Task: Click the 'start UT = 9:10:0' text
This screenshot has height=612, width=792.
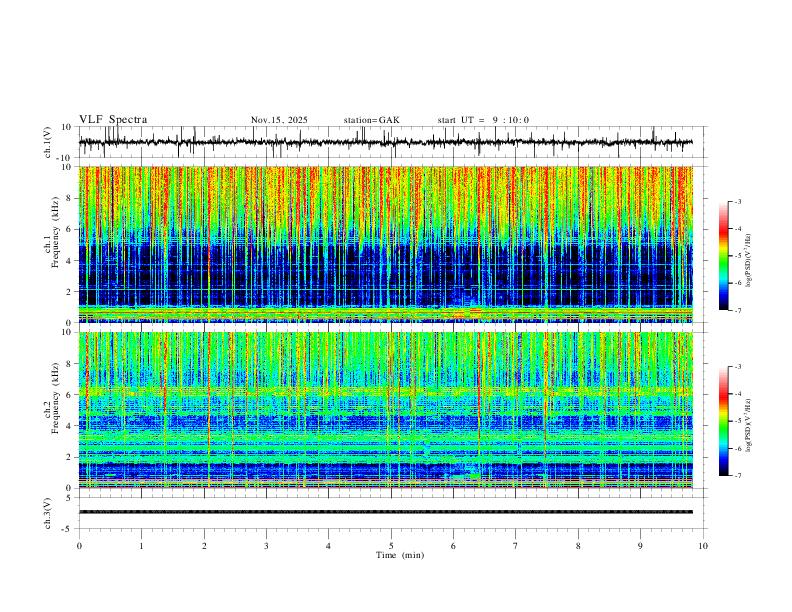Action: click(483, 120)
